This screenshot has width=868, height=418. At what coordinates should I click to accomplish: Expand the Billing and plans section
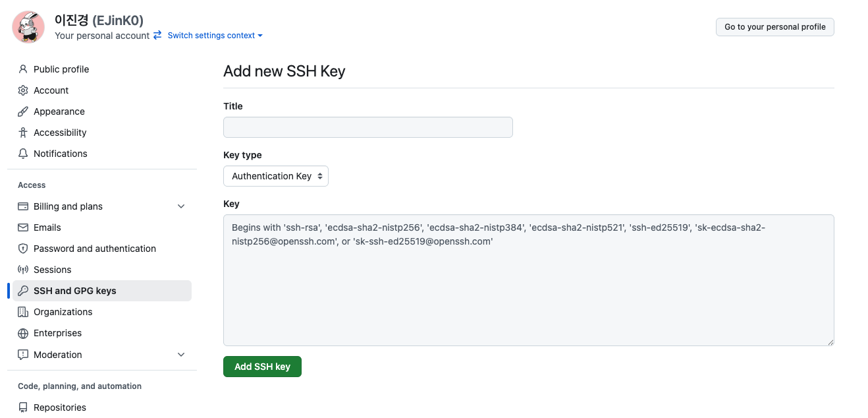(x=181, y=206)
